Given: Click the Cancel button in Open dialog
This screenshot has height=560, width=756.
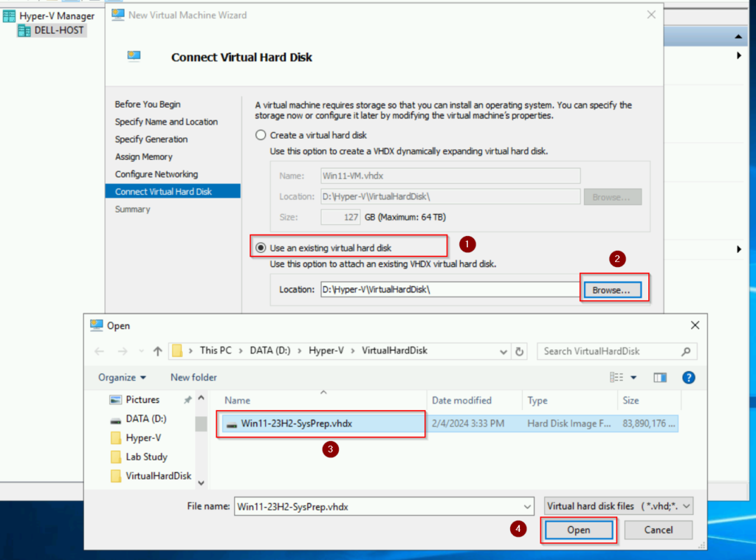Looking at the screenshot, I should click(x=658, y=530).
